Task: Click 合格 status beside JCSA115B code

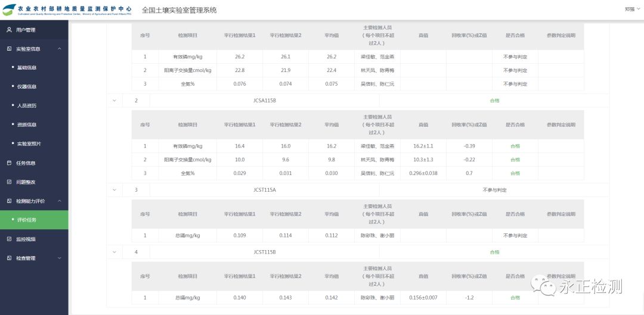Action: 494,101
